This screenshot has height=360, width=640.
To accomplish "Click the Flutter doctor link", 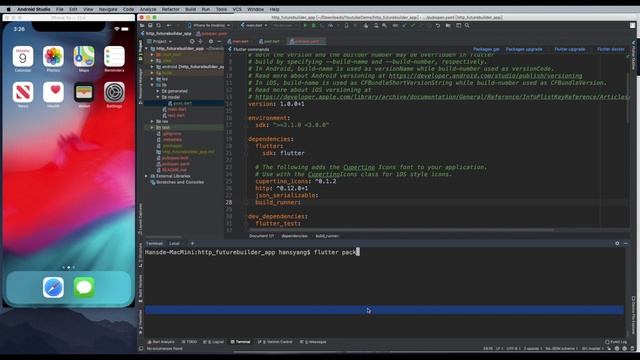I will point(611,49).
